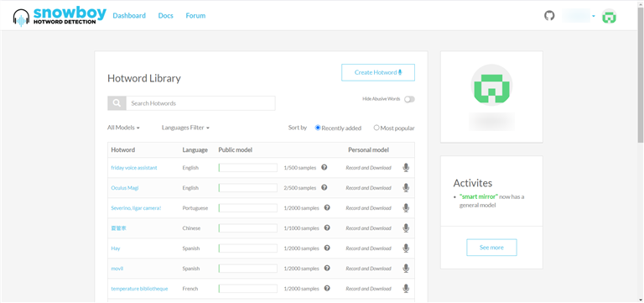This screenshot has height=303, width=644.
Task: Toggle Hide Abusive Words switch
Action: pos(409,99)
